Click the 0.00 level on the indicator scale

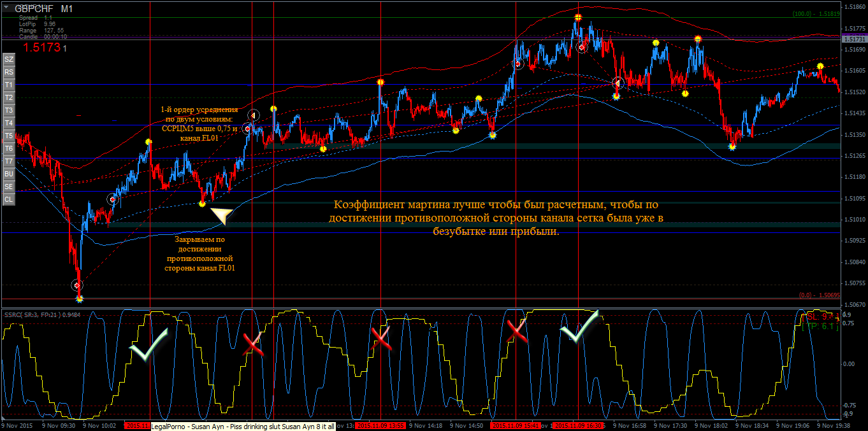tap(849, 364)
